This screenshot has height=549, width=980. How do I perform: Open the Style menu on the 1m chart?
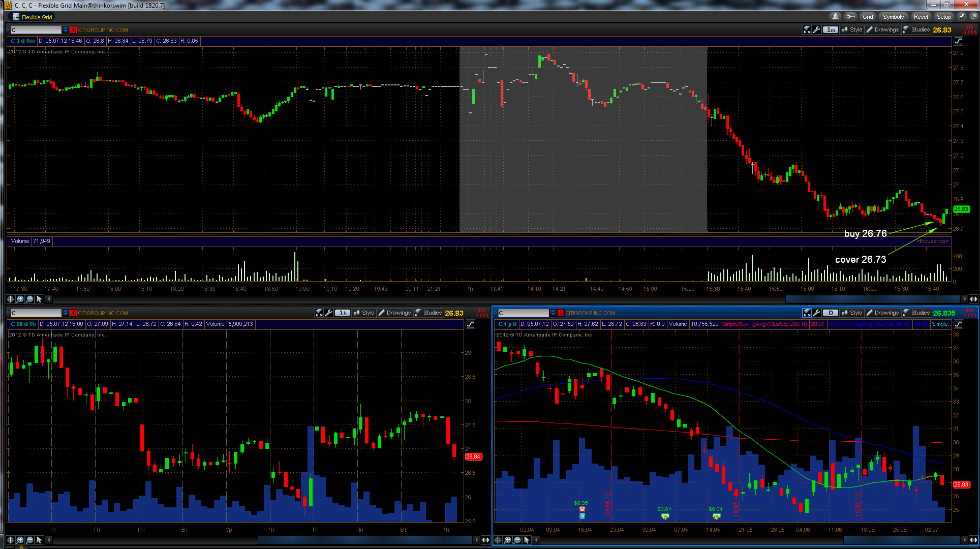(x=852, y=30)
